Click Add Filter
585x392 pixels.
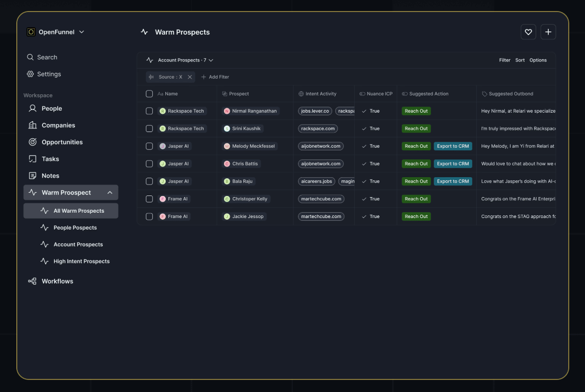point(215,77)
